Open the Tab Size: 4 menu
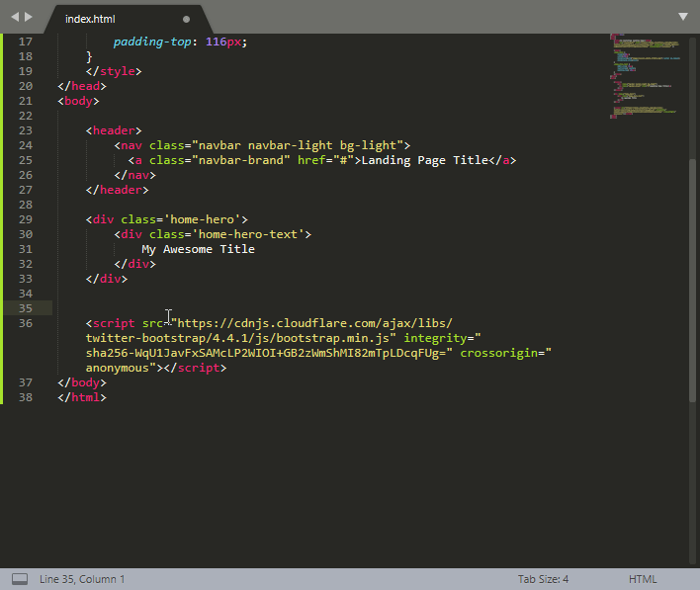700x590 pixels. pyautogui.click(x=543, y=579)
